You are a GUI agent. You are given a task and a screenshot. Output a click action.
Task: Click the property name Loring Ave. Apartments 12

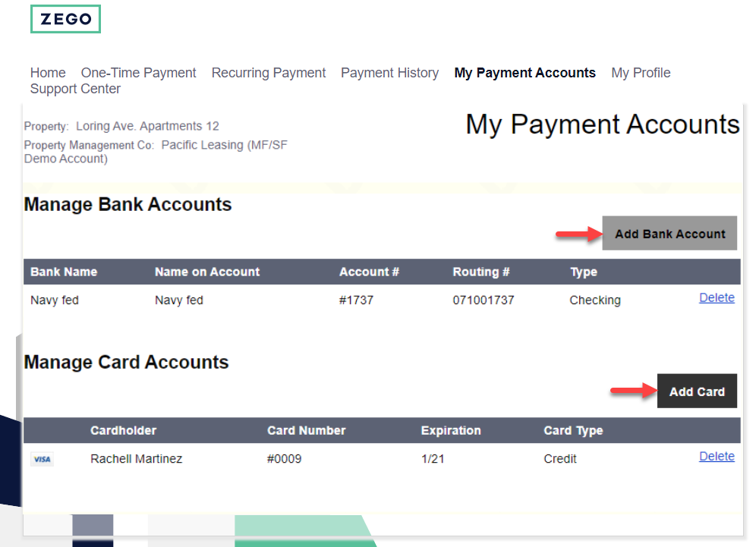(146, 126)
